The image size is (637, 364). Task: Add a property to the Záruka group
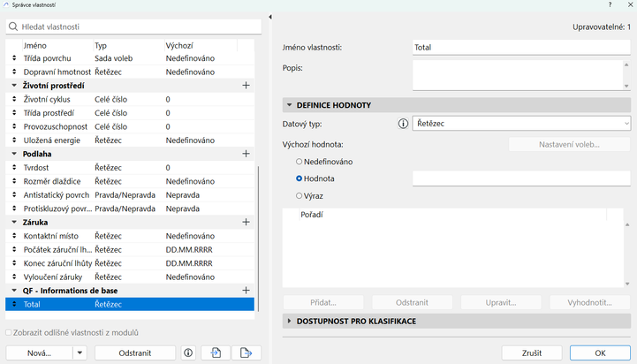pos(246,223)
